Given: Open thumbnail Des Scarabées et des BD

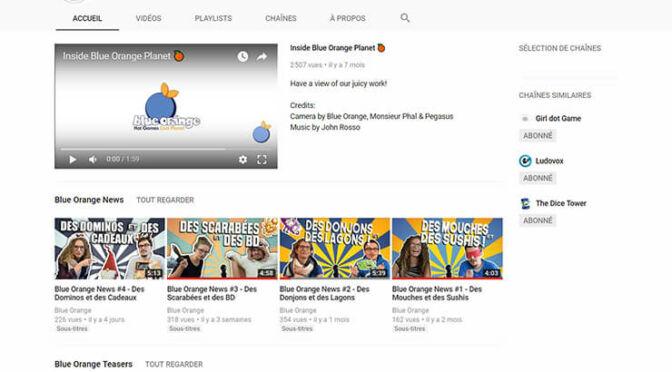Looking at the screenshot, I should (222, 249).
